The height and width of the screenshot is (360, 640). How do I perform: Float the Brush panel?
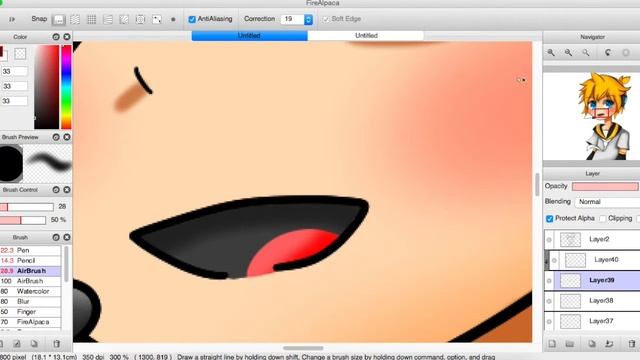point(56,237)
